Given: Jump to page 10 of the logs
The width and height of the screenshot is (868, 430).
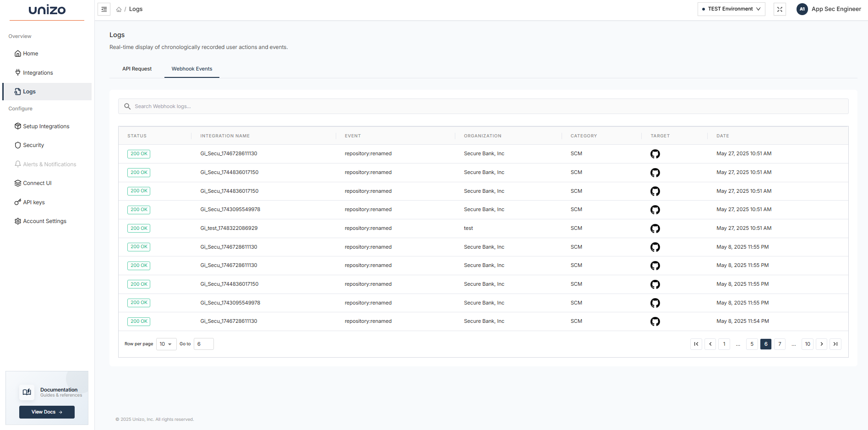Looking at the screenshot, I should click(807, 344).
